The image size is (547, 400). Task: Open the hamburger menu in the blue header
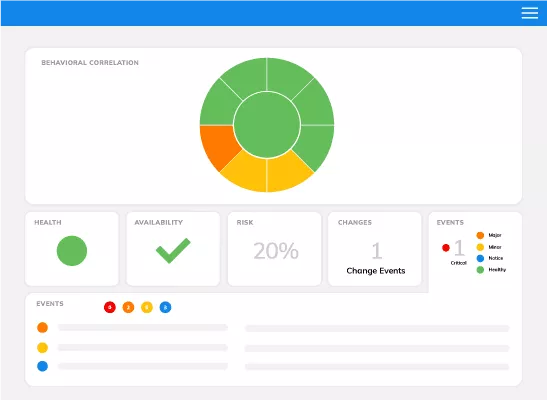[x=530, y=13]
